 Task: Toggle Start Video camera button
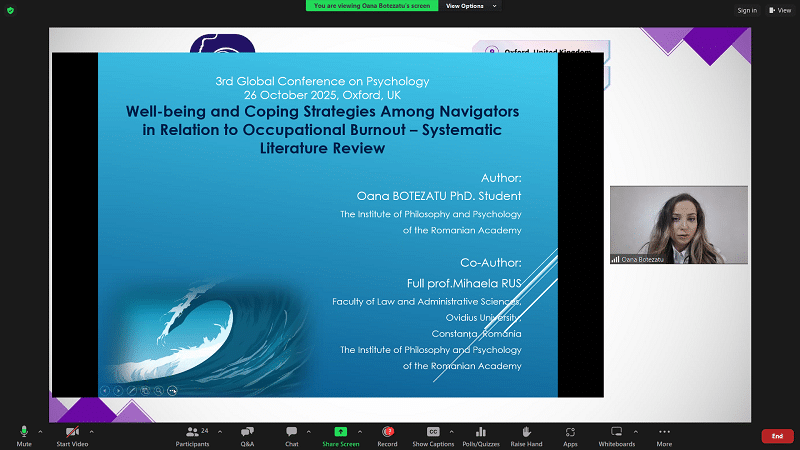click(x=71, y=435)
